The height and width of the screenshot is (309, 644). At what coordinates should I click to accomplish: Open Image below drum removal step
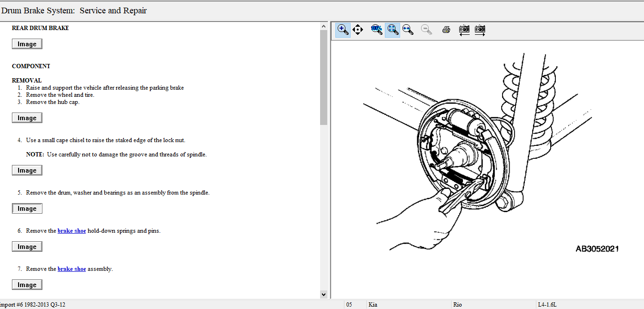27,208
